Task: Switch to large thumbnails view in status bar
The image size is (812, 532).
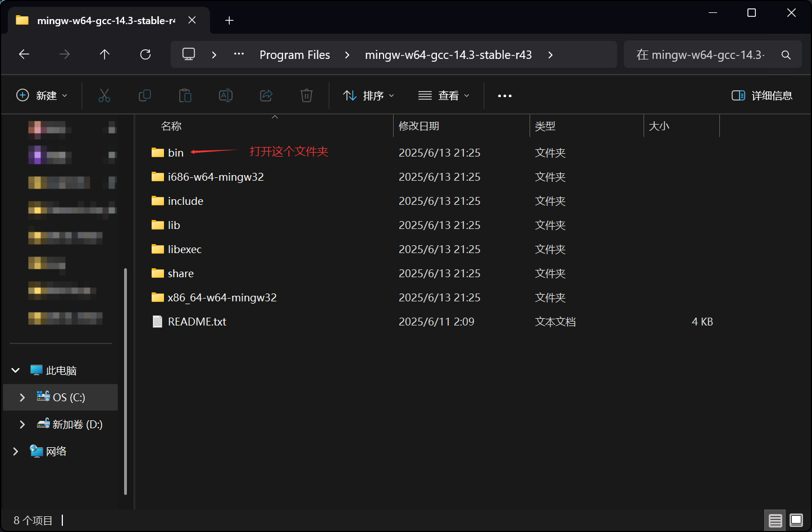Action: click(x=796, y=520)
